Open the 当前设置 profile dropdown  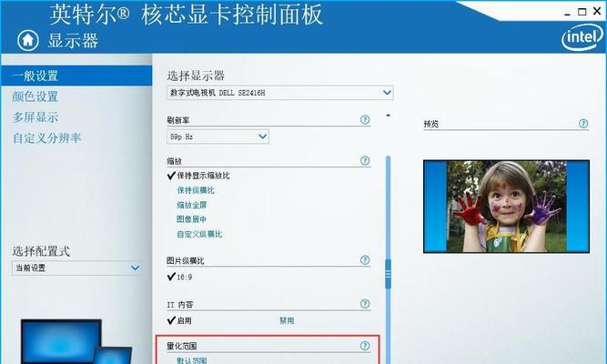tap(76, 268)
